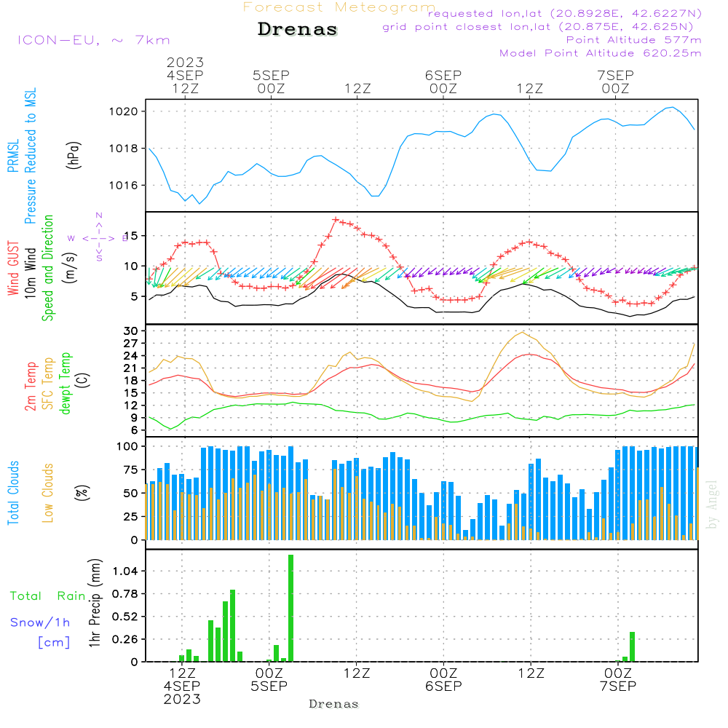This screenshot has width=728, height=728.
Task: Click the 1.04 precipitation axis value
Action: pos(125,571)
